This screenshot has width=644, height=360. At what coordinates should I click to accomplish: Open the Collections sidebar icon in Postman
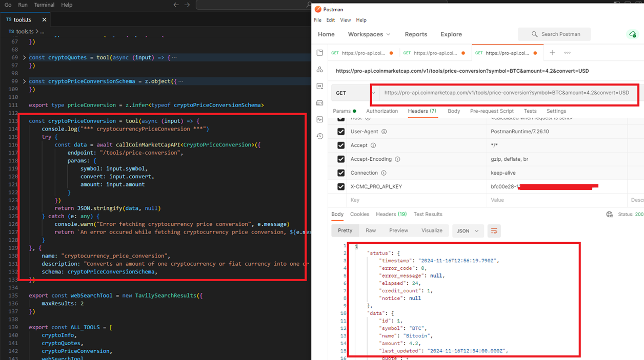pyautogui.click(x=320, y=53)
